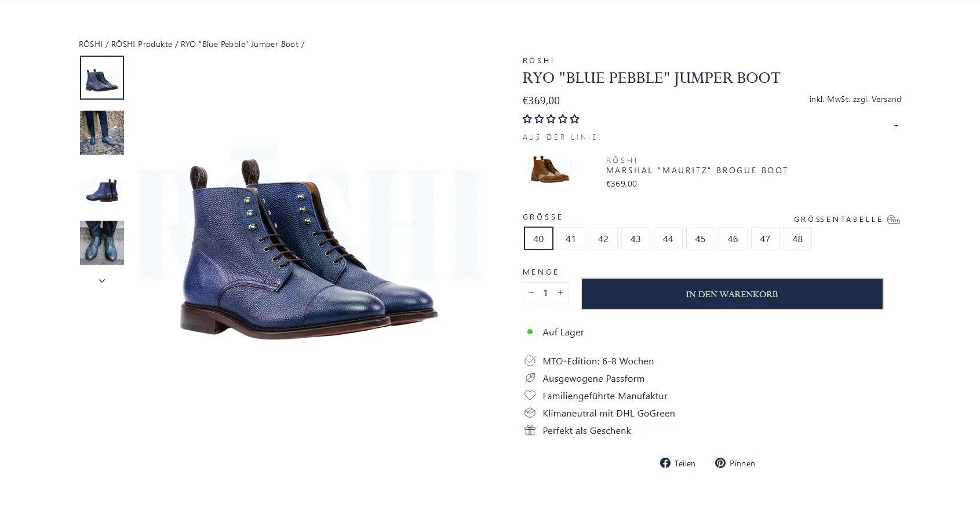The image size is (980, 526).
Task: Add to cart with In den Warenkorb
Action: [x=731, y=294]
